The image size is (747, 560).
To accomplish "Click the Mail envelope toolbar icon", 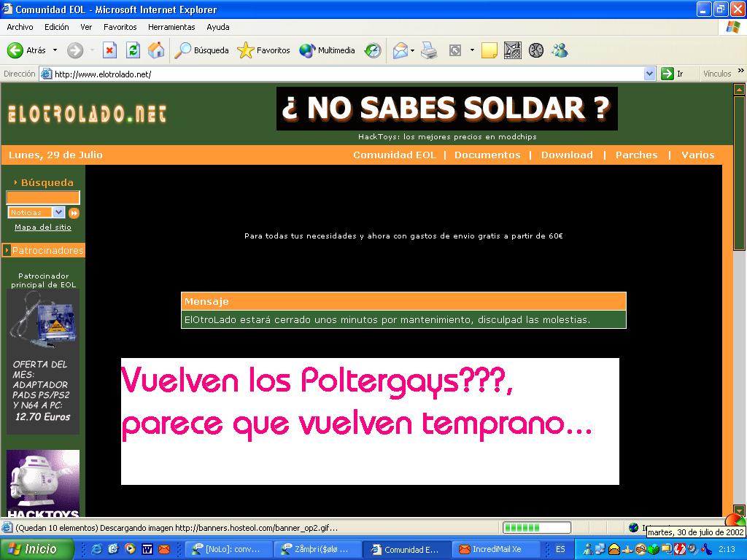I will click(x=400, y=50).
